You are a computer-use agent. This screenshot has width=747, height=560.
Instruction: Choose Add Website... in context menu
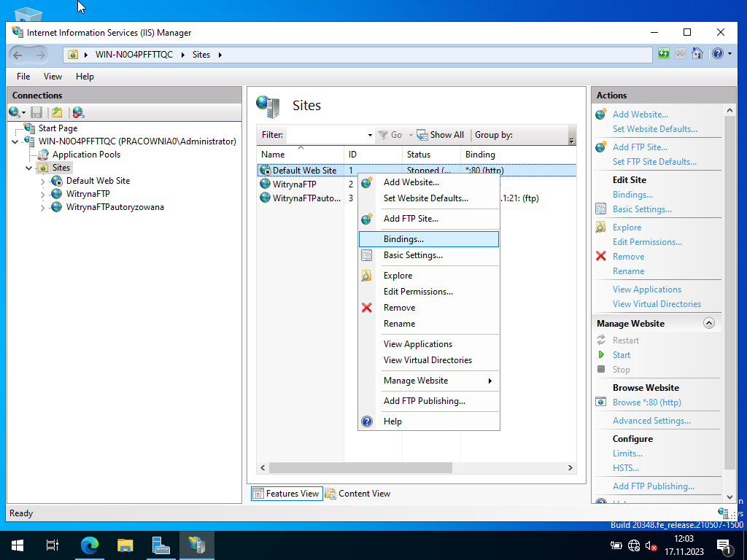[x=429, y=182]
